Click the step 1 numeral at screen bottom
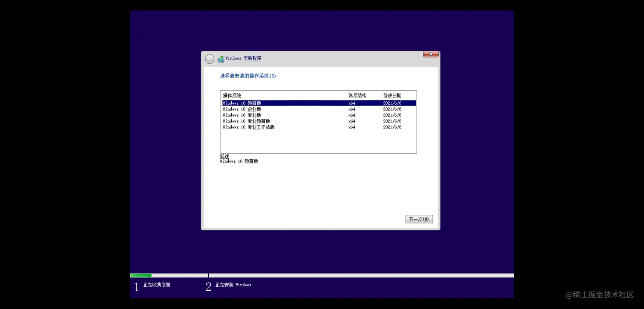Screen dimensions: 644x309 pos(136,286)
